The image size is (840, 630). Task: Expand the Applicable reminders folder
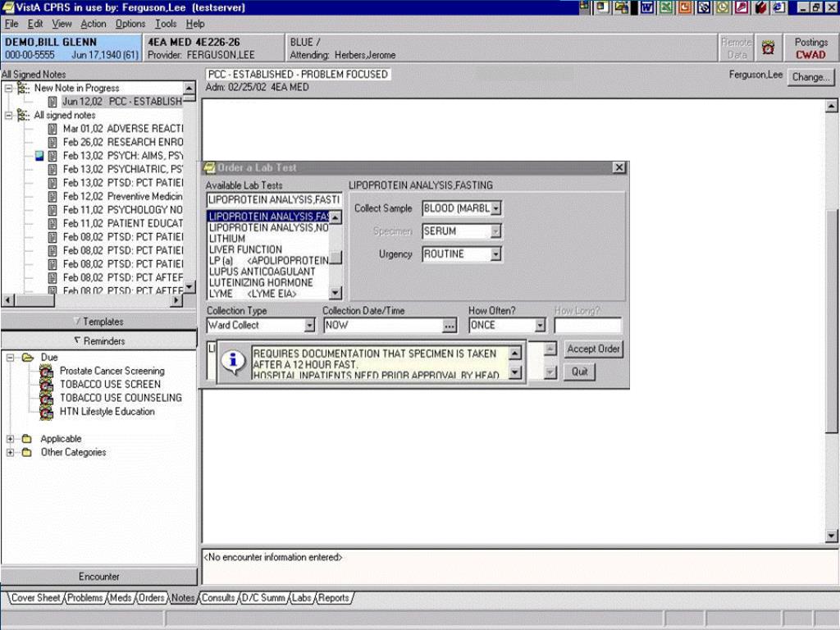(10, 439)
